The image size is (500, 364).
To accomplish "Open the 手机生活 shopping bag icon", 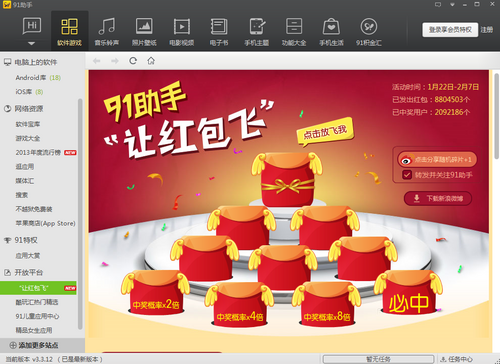I will [331, 27].
